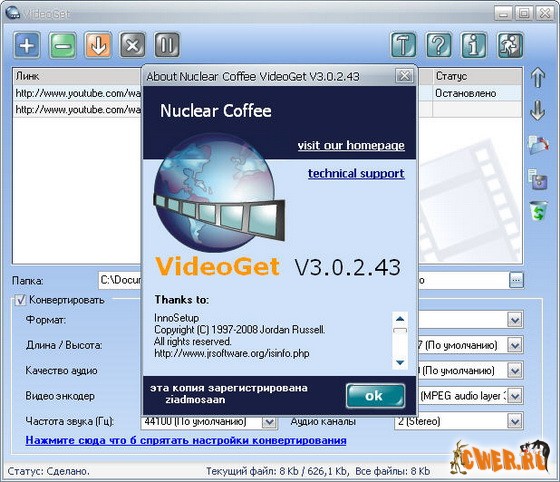This screenshot has width=560, height=482.
Task: Open the Длина / Высота dropdown
Action: 515,345
